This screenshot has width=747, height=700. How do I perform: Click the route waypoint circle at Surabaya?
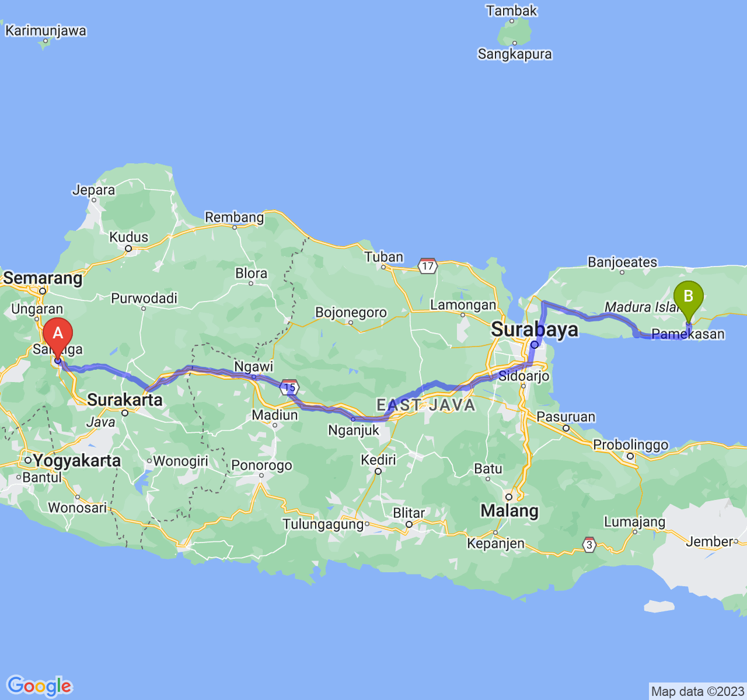[534, 345]
